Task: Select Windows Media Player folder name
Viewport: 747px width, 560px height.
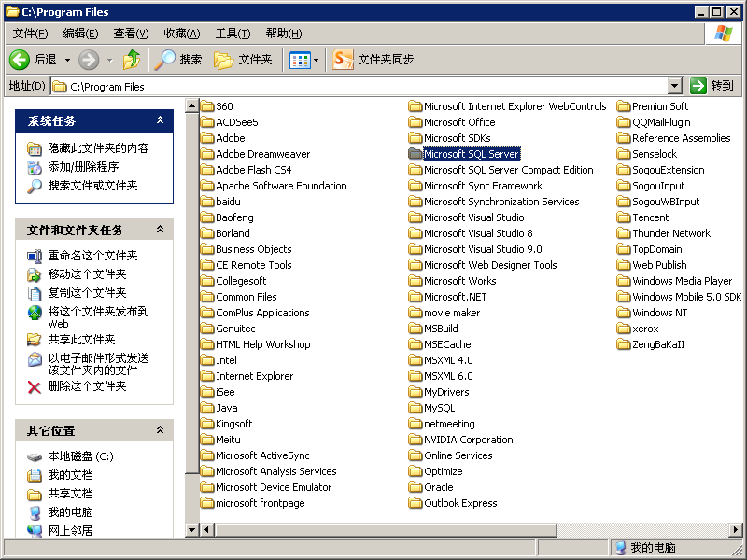Action: [682, 281]
